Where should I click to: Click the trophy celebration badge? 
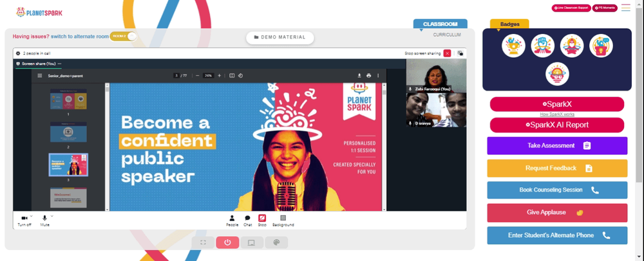[x=513, y=46]
